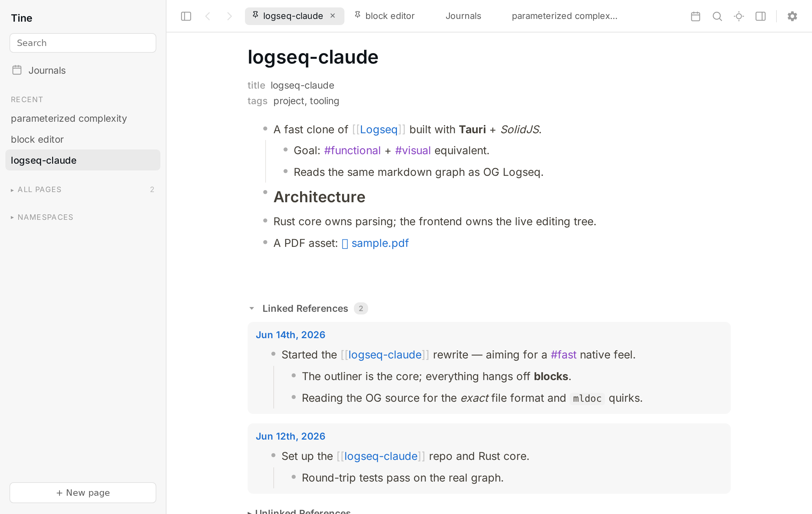Click the pin icon on block editor tab
This screenshot has width=812, height=514.
click(x=358, y=15)
